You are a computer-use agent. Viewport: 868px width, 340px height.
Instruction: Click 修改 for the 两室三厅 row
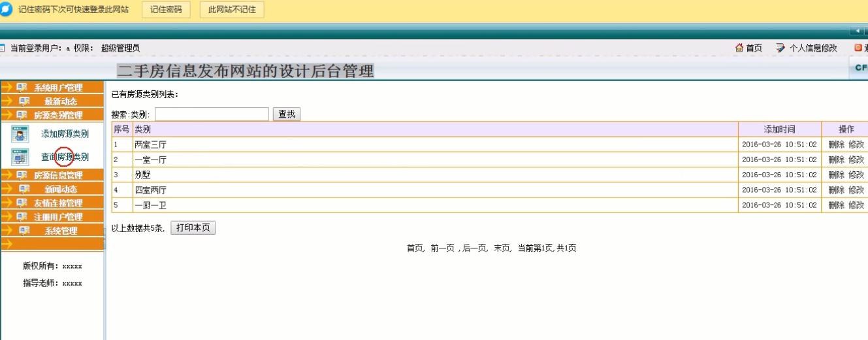pos(856,144)
